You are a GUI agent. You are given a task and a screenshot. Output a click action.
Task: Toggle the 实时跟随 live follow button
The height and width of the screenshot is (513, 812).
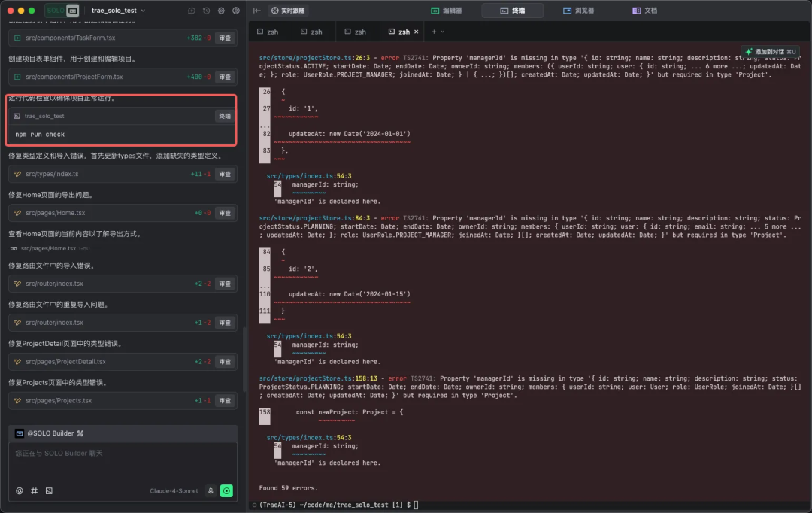tap(289, 11)
